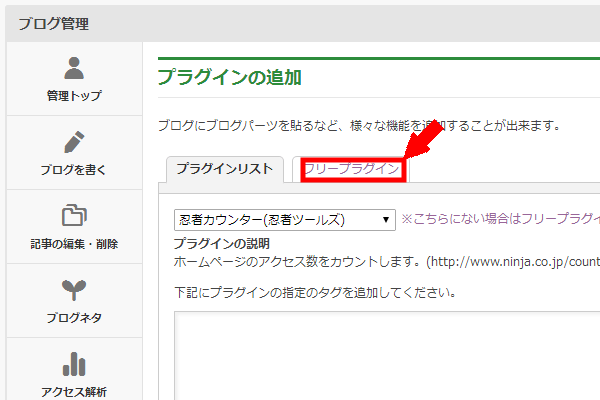
Task: Switch to the フリープラグイン tab
Action: point(351,169)
